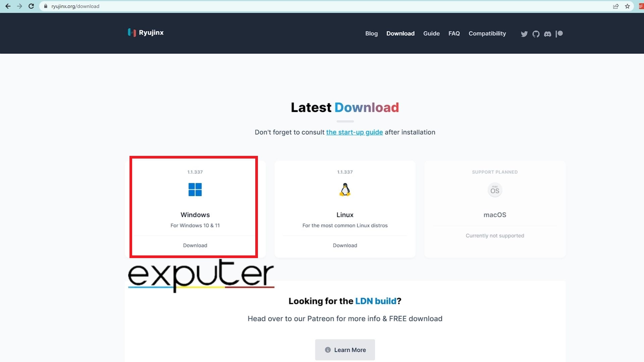Click the 1.1.337 version on Windows card
This screenshot has height=362, width=644.
tap(195, 172)
